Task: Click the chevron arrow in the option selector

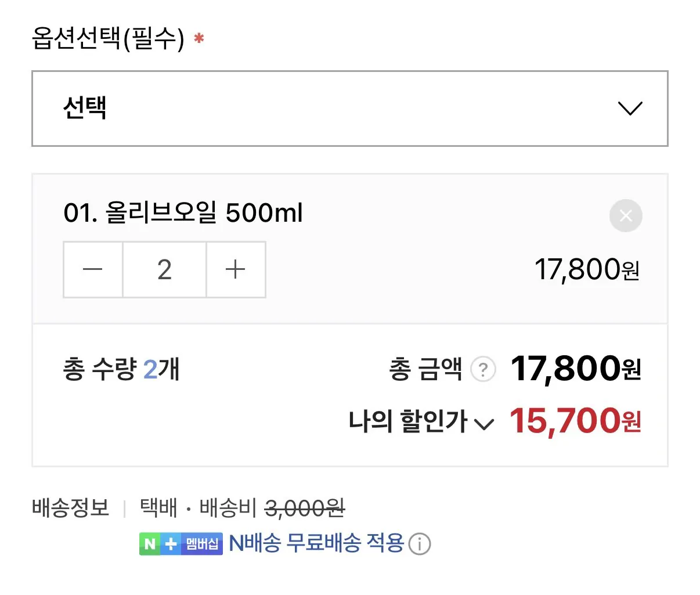Action: point(630,109)
